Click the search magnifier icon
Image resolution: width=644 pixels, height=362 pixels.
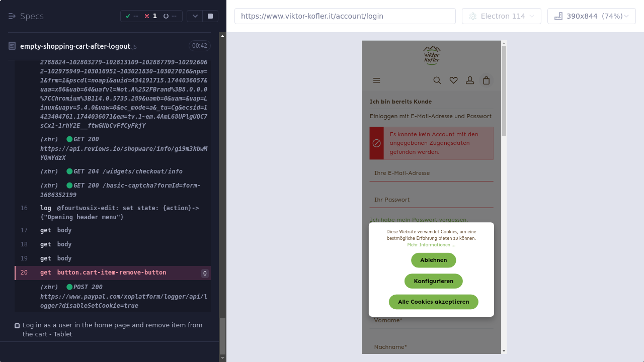pos(437,80)
